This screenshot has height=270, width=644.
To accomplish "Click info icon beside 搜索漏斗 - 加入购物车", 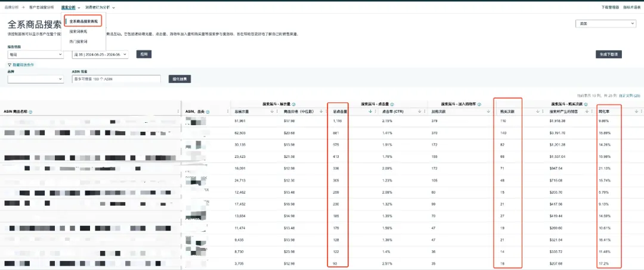I will click(x=479, y=105).
